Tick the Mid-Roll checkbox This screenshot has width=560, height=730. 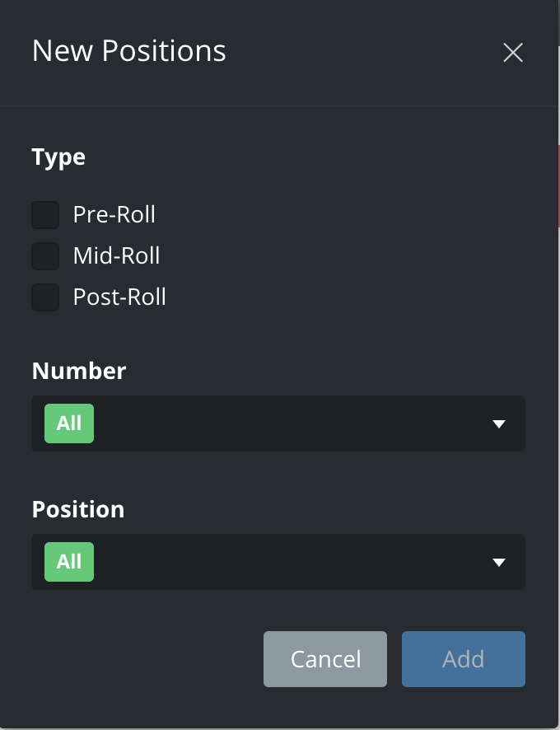pos(45,256)
